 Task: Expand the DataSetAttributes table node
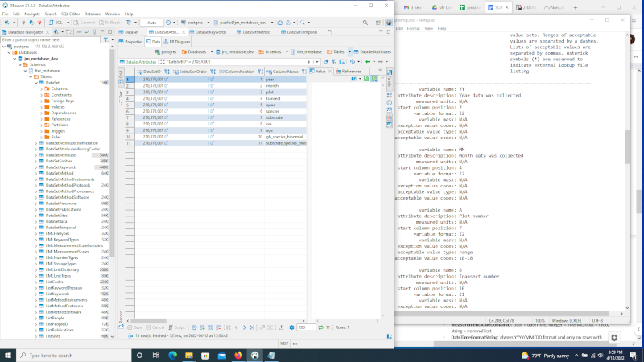[x=37, y=154]
